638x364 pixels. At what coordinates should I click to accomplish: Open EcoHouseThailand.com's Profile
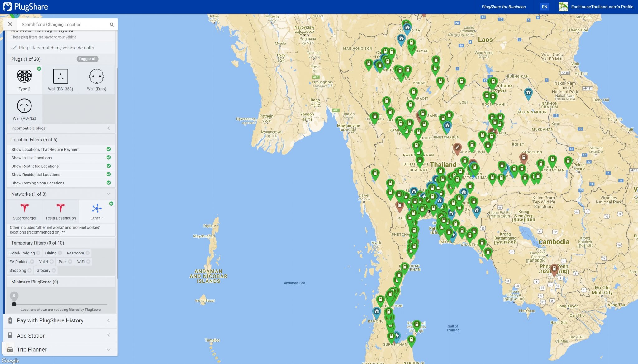(602, 7)
